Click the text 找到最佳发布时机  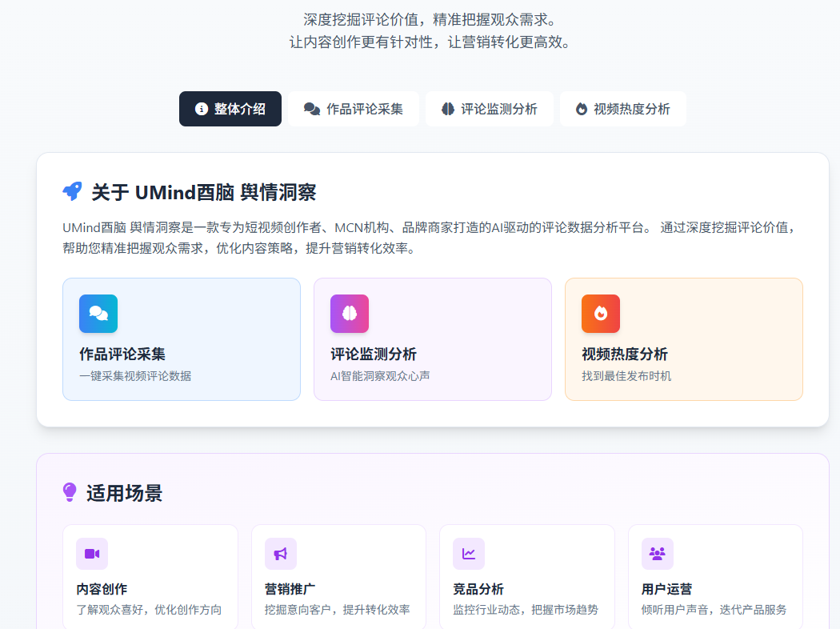coord(626,376)
